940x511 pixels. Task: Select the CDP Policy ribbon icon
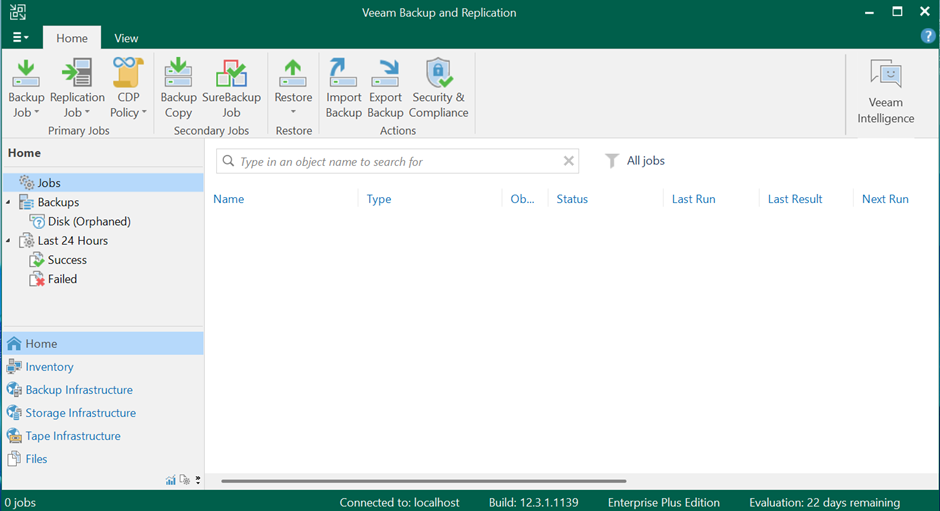[128, 73]
